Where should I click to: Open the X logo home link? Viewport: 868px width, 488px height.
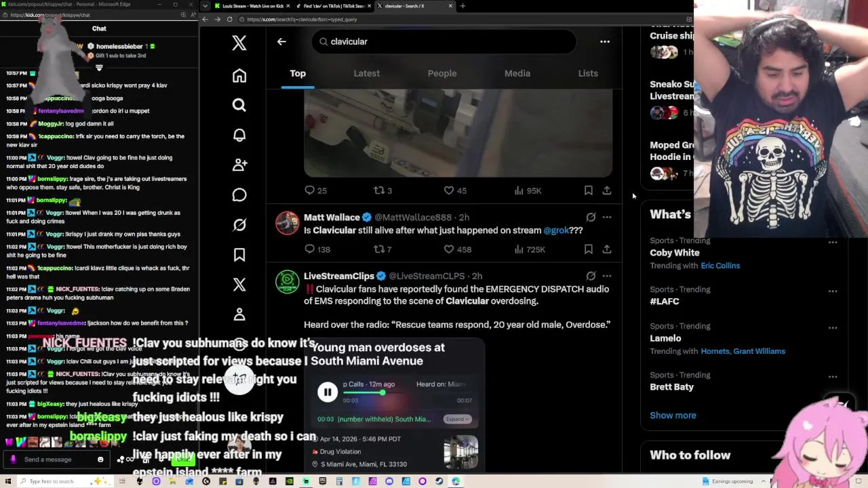[x=239, y=43]
